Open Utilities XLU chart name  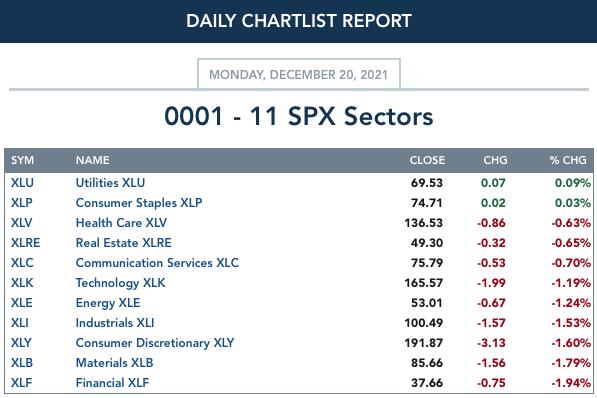(110, 183)
